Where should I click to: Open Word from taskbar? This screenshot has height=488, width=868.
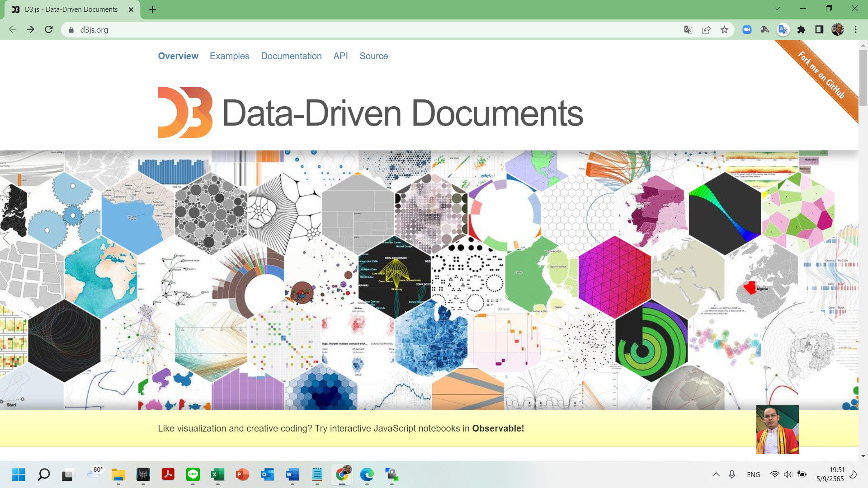[x=292, y=474]
